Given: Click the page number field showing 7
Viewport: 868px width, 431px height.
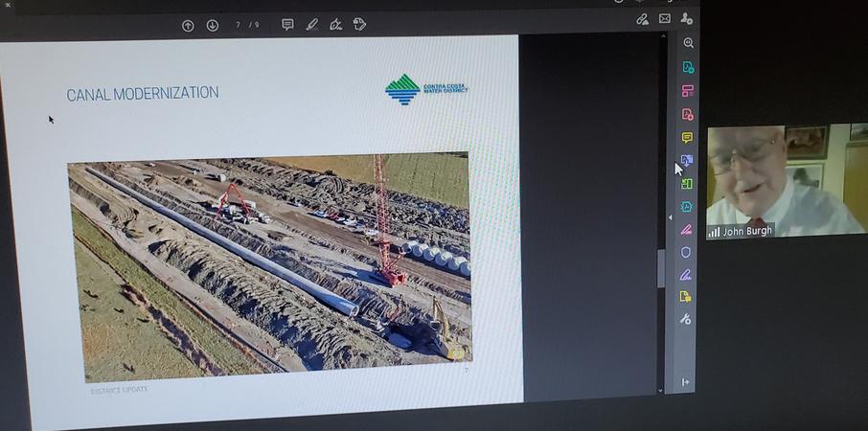Looking at the screenshot, I should 239,25.
